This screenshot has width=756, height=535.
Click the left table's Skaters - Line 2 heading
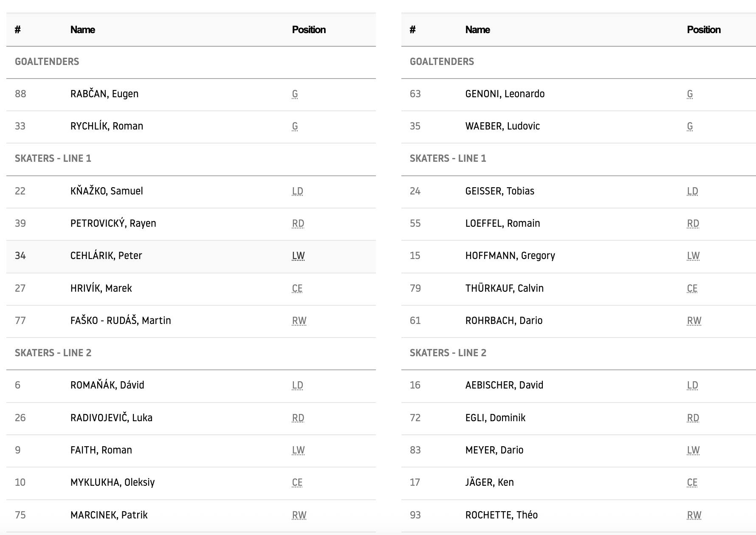click(53, 353)
